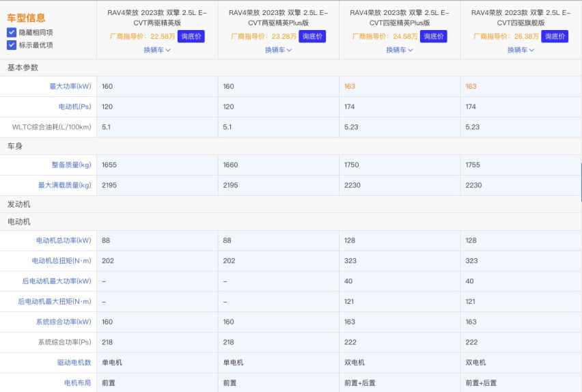Image resolution: width=582 pixels, height=392 pixels.
Task: Open 换辆车 dropdown under 两驱精英版
Action: click(157, 50)
